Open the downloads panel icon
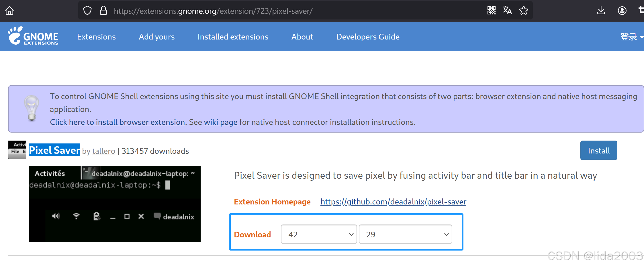Image resolution: width=644 pixels, height=266 pixels. [601, 11]
